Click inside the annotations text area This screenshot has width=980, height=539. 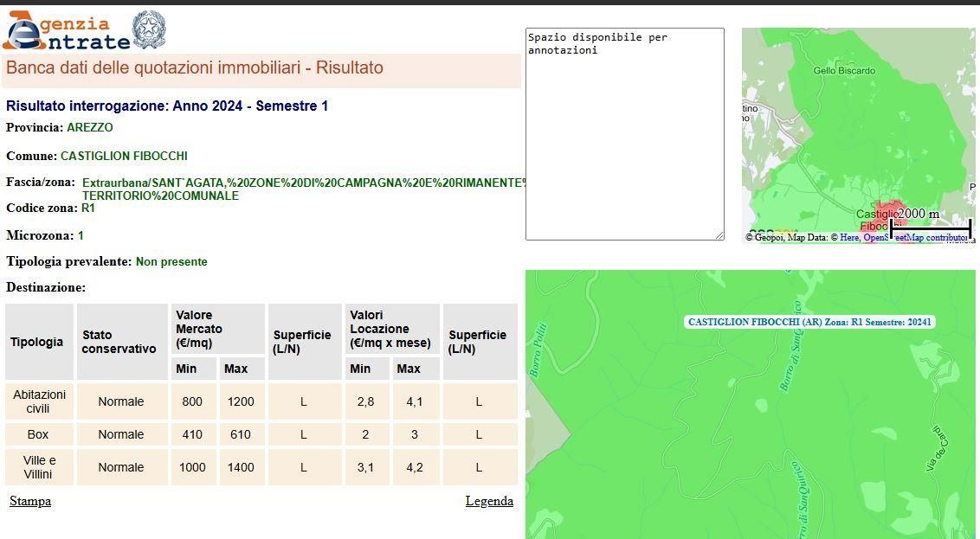(x=624, y=134)
